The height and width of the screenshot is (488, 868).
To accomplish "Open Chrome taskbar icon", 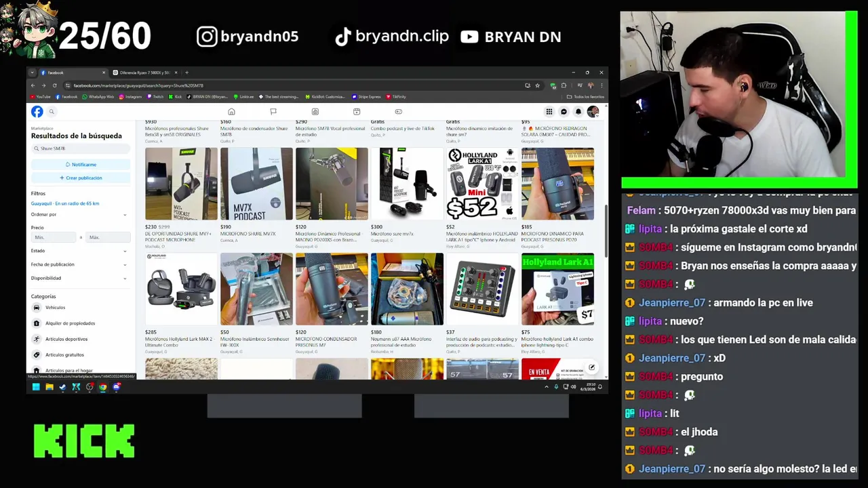I will click(x=102, y=387).
